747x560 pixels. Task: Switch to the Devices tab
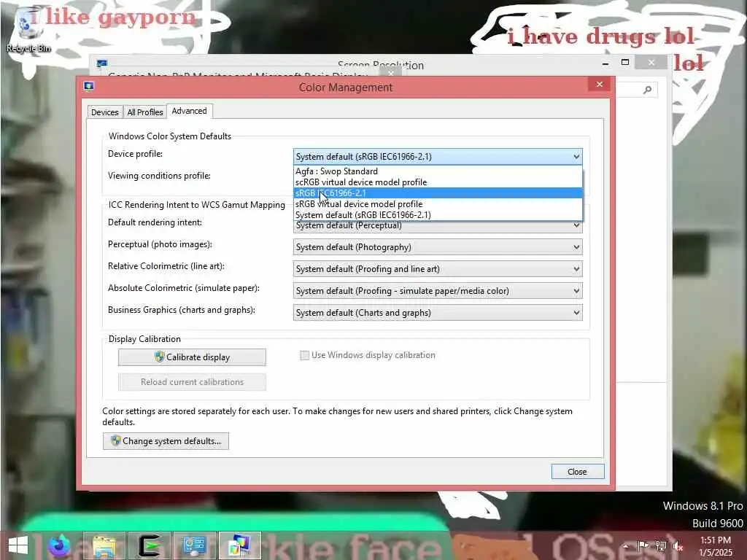pos(105,112)
